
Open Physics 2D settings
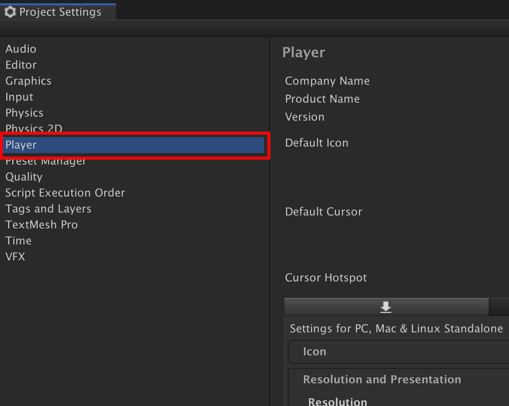tap(34, 128)
